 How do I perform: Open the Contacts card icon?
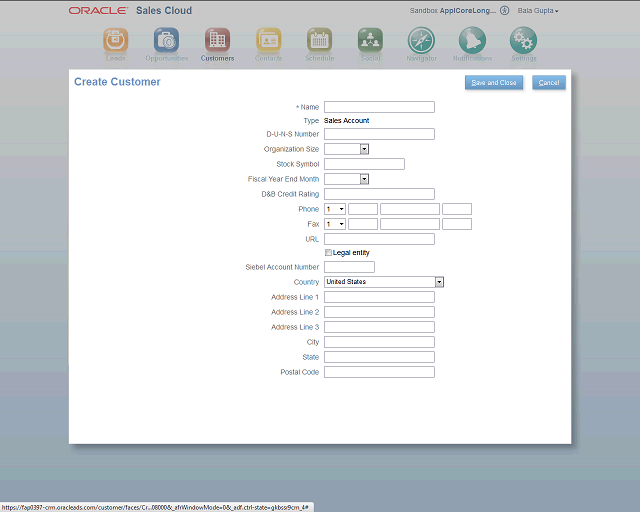coord(268,40)
